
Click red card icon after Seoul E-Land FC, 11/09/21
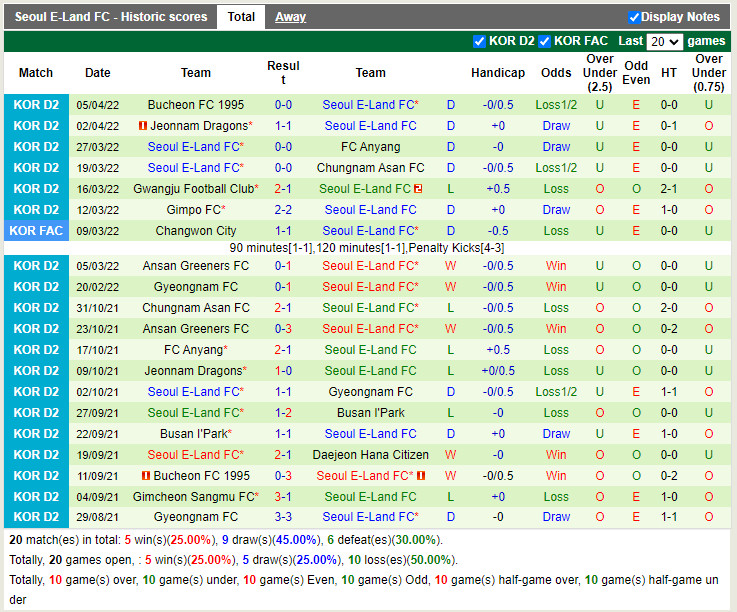point(421,476)
